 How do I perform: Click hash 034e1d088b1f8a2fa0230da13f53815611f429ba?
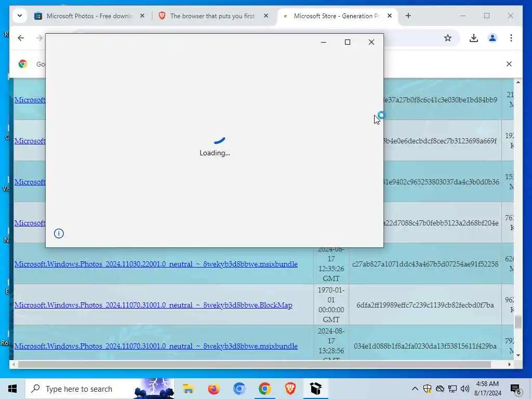425,346
